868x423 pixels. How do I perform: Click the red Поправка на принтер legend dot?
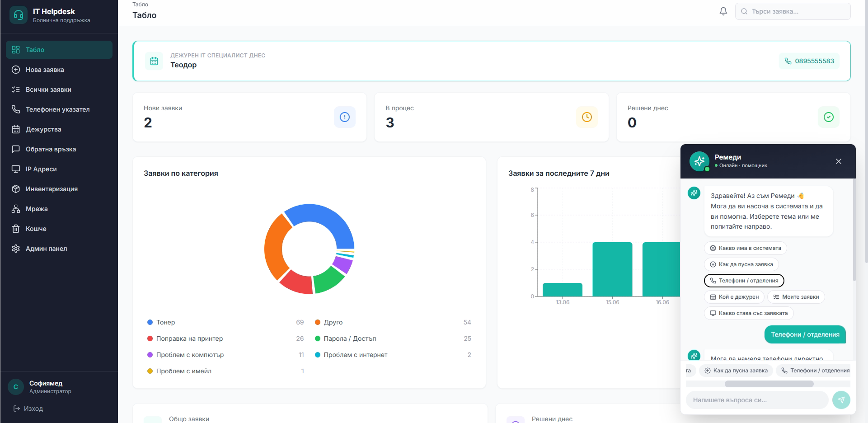pos(150,338)
